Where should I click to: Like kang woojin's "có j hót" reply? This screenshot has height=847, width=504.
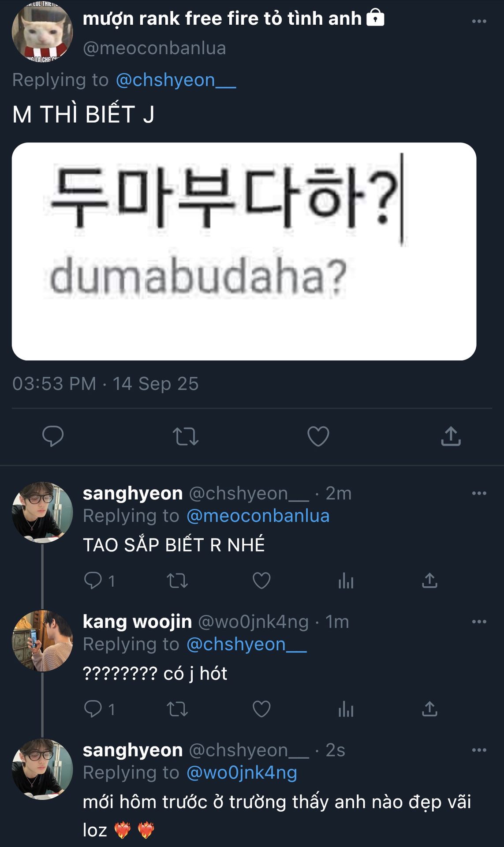[x=261, y=709]
